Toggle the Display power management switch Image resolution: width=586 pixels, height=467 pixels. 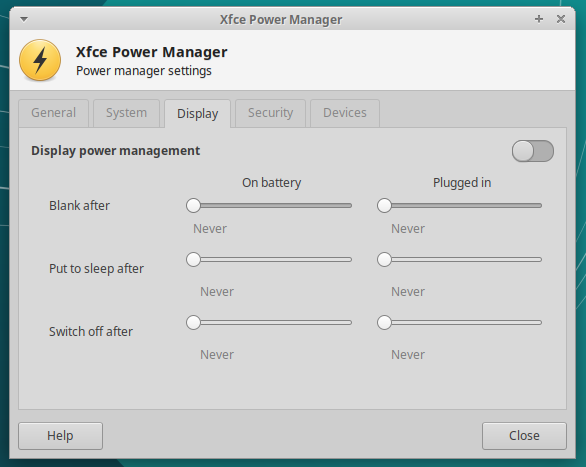tap(533, 151)
